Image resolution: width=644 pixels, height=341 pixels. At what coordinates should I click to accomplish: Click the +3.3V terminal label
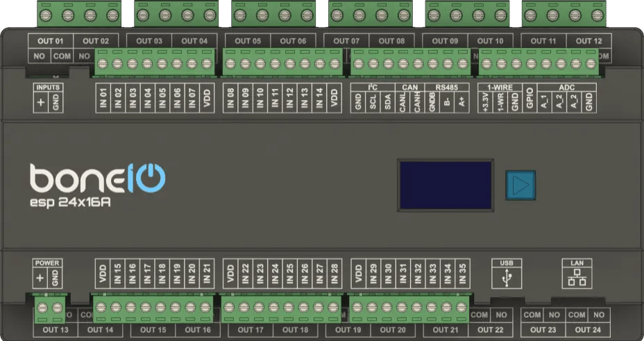[x=485, y=102]
